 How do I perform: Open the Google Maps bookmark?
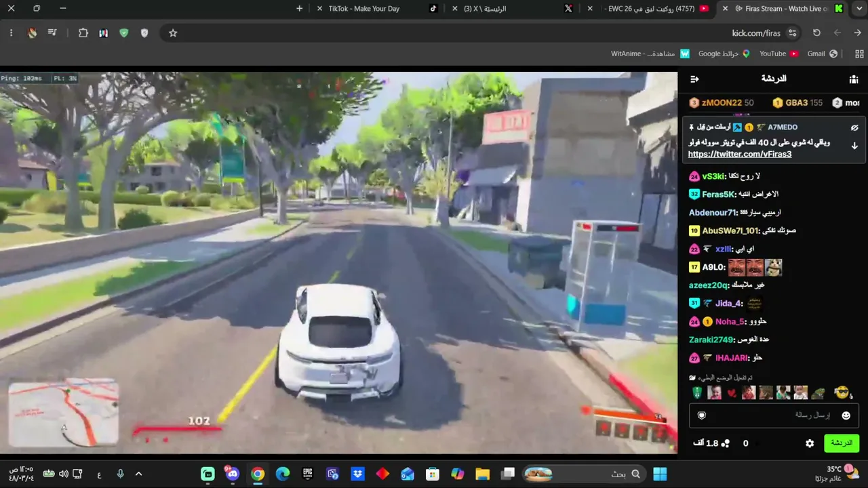pyautogui.click(x=724, y=54)
